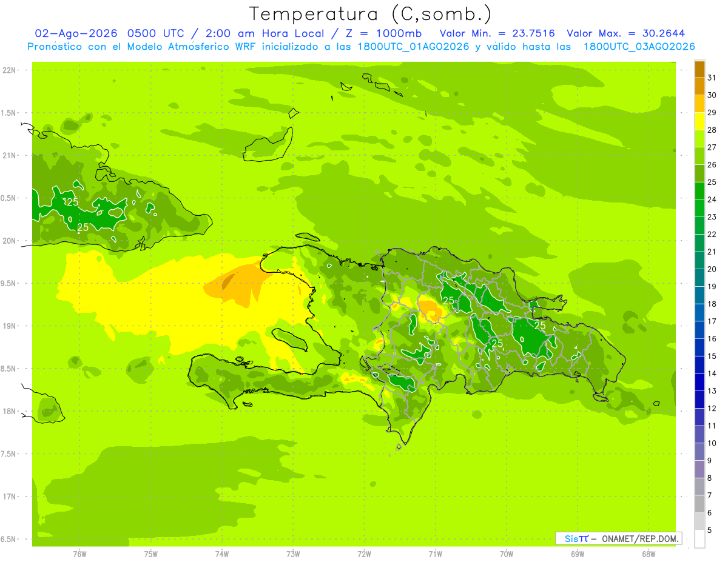
Task: Click the "68W" longitude label
Action: [649, 554]
